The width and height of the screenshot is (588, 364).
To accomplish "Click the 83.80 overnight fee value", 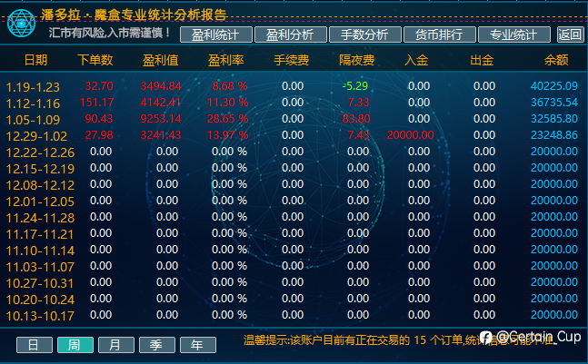I will (356, 119).
